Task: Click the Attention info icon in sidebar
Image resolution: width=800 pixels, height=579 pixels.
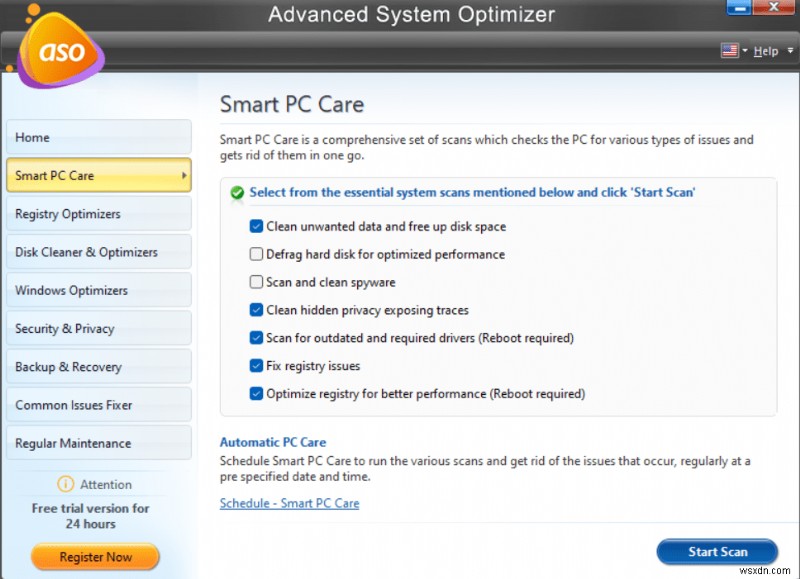Action: [65, 484]
